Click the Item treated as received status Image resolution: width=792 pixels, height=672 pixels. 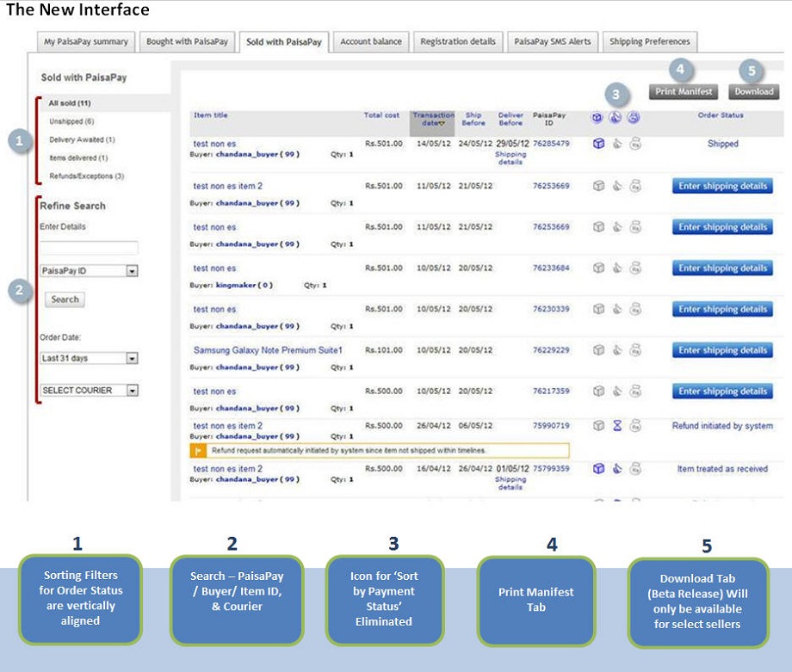[722, 469]
